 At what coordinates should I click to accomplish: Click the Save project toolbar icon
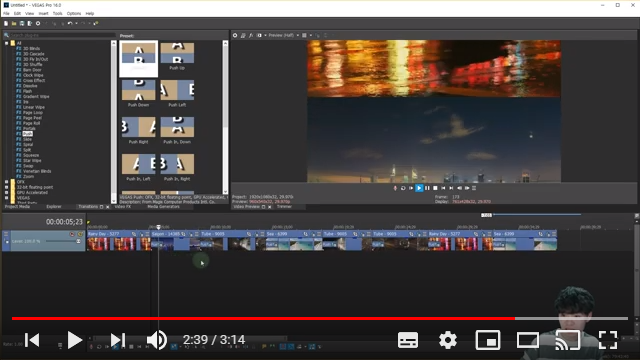point(22,24)
